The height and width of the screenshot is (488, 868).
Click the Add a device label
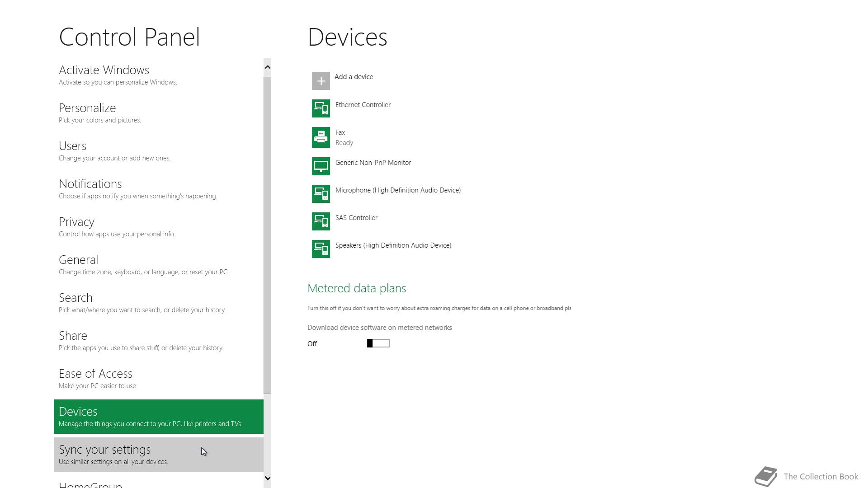pyautogui.click(x=354, y=77)
